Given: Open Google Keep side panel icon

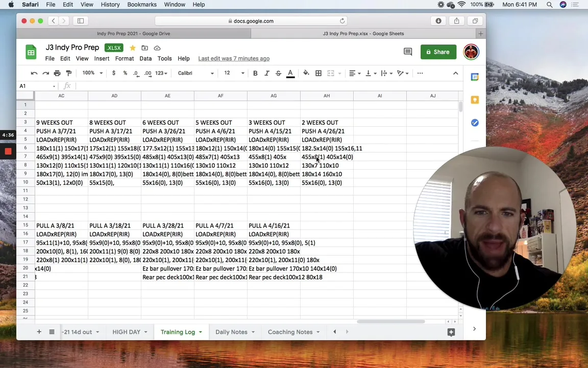Looking at the screenshot, I should click(x=474, y=100).
